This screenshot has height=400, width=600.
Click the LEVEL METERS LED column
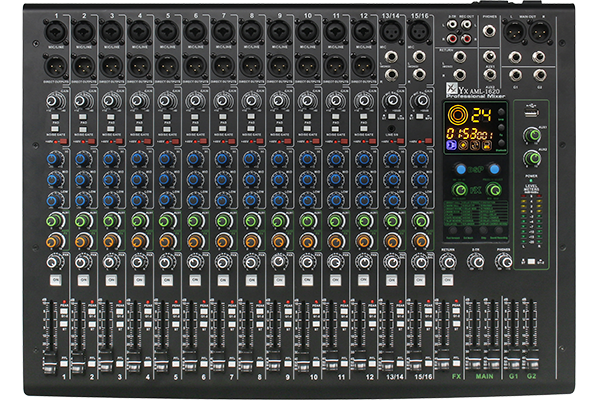point(531,220)
